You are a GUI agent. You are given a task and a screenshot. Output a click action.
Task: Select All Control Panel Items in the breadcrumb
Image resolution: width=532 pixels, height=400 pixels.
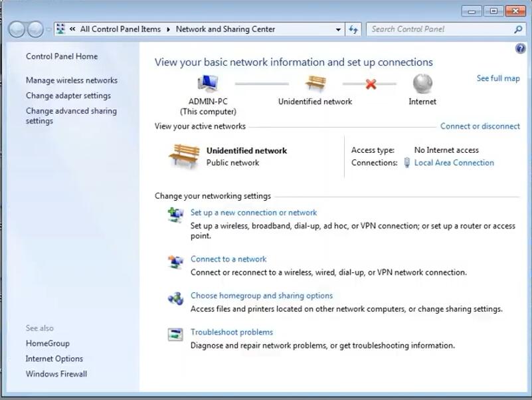[x=120, y=29]
